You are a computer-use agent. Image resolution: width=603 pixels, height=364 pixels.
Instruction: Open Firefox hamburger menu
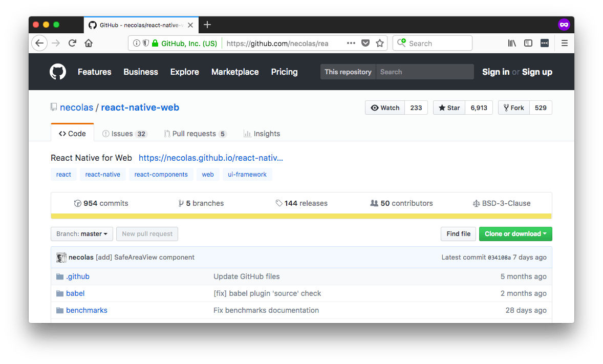[565, 44]
